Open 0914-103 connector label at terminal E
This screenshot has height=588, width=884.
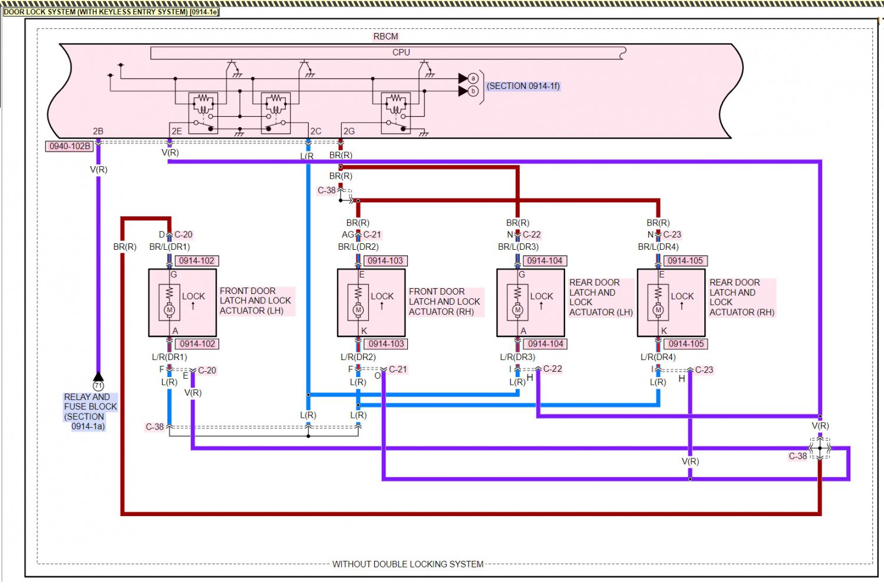(x=385, y=260)
